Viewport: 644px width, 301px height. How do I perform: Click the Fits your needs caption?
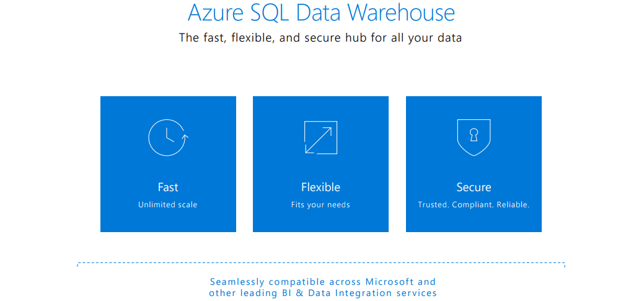(x=320, y=204)
